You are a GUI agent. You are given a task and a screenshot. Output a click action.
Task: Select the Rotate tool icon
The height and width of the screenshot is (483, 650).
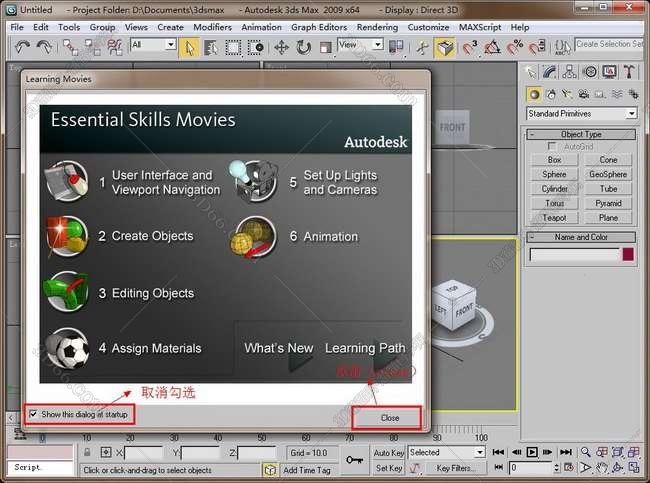coord(303,47)
